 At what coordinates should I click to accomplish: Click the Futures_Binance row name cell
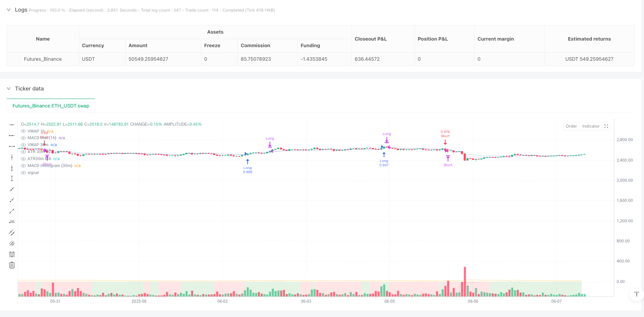(43, 59)
